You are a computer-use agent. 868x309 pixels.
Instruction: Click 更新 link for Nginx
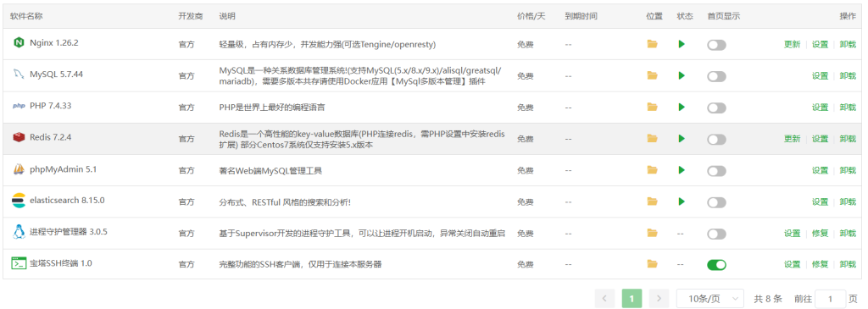tap(793, 45)
